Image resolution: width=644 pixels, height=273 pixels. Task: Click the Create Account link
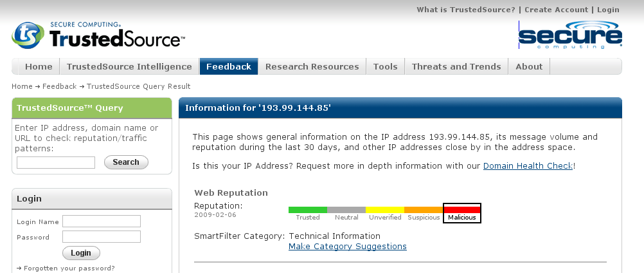556,10
